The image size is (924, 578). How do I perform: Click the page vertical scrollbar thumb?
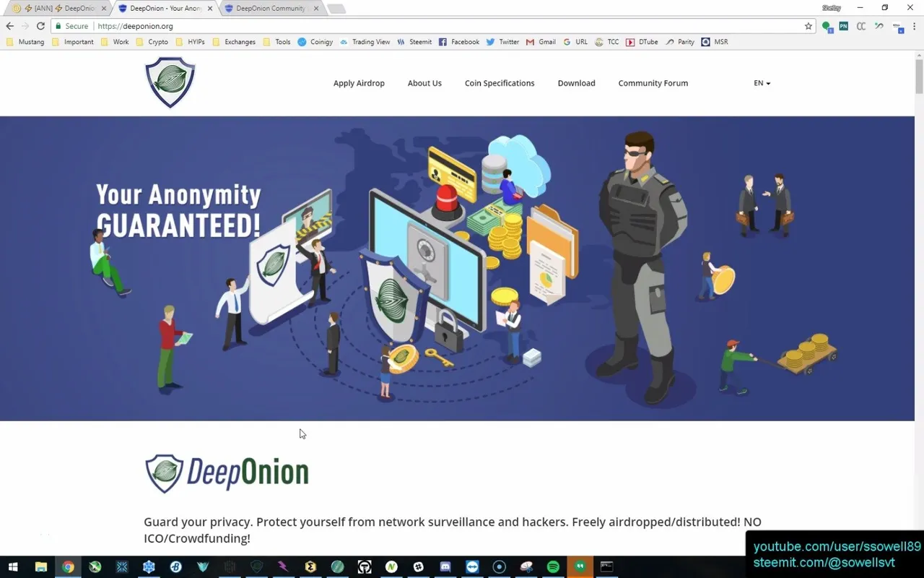919,76
